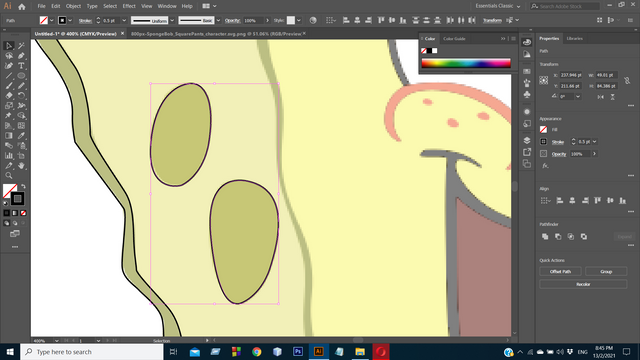Select the Zoom tool

tap(9, 176)
